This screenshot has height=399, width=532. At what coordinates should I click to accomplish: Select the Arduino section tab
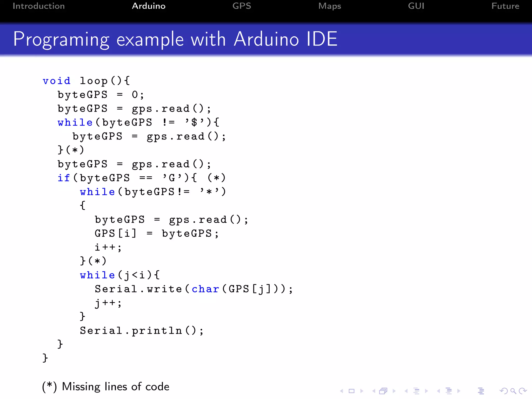(149, 6)
